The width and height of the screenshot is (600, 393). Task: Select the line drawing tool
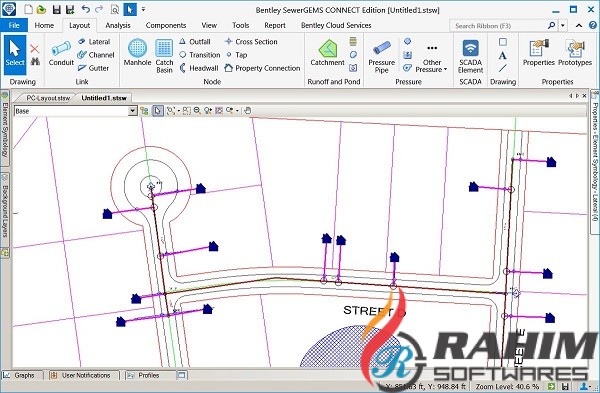click(502, 68)
